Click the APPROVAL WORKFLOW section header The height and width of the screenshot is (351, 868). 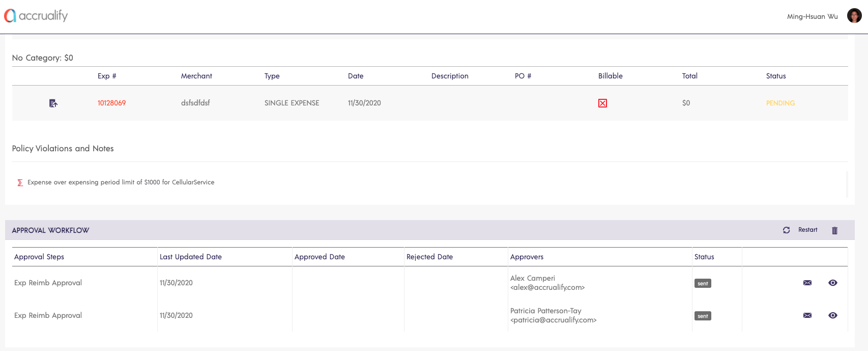click(50, 230)
